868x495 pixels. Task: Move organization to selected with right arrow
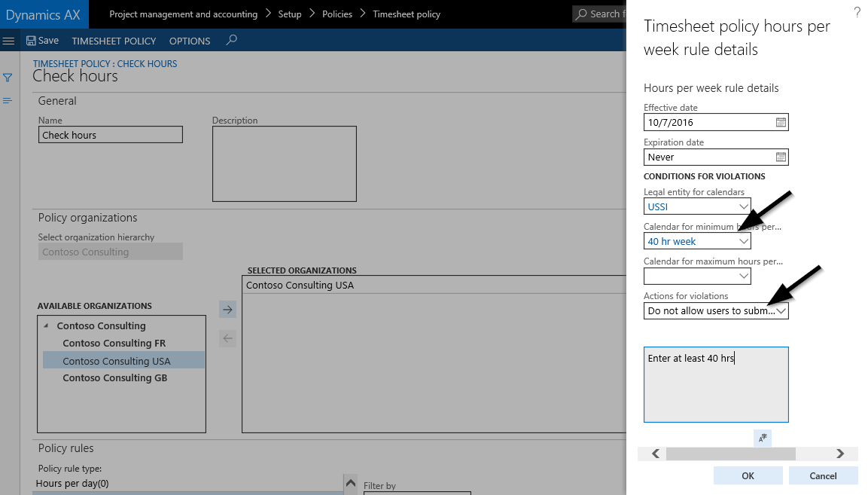pos(227,309)
